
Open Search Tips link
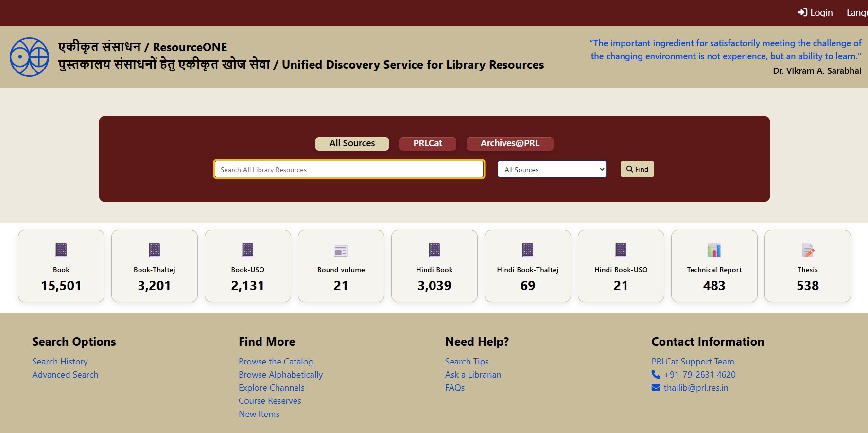click(x=467, y=362)
